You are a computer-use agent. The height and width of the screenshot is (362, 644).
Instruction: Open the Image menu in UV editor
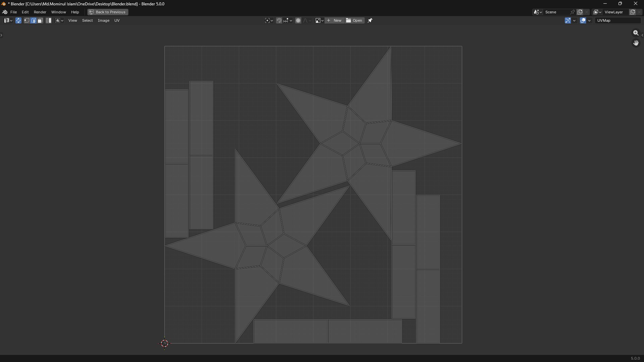pos(103,20)
